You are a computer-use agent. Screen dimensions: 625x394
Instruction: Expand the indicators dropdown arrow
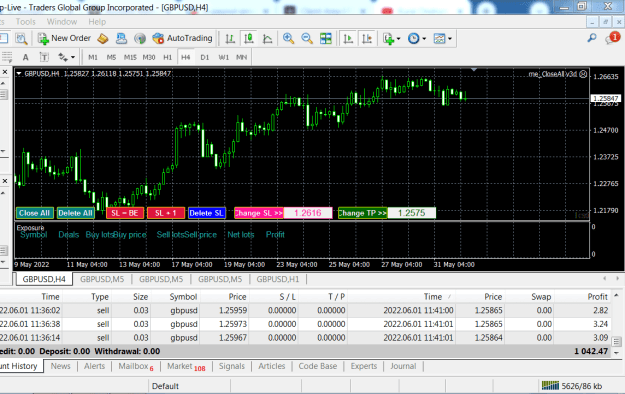399,39
